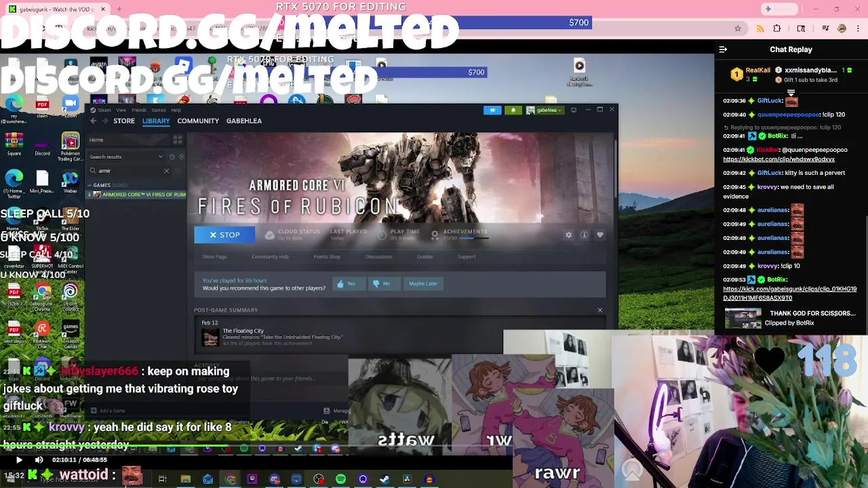This screenshot has width=868, height=488.
Task: Click the Spotify icon in the taskbar
Action: (x=340, y=479)
